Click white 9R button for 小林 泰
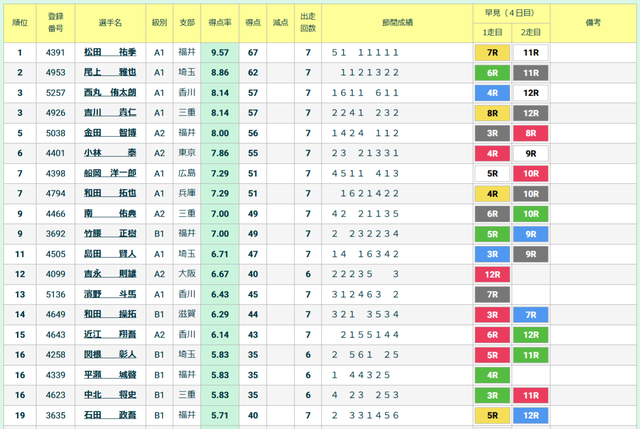Image resolution: width=640 pixels, height=429 pixels. point(531,153)
